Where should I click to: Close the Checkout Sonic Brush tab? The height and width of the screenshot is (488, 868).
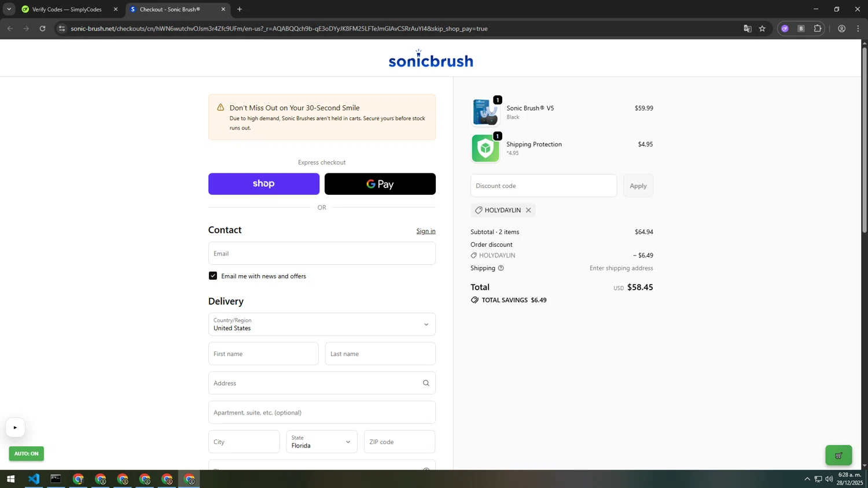[x=223, y=9]
